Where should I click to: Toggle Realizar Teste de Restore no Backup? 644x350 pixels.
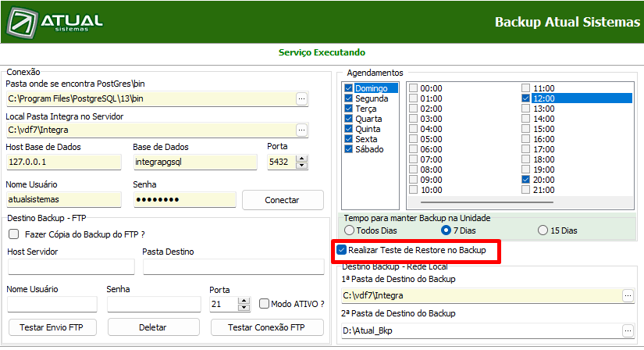coord(341,250)
